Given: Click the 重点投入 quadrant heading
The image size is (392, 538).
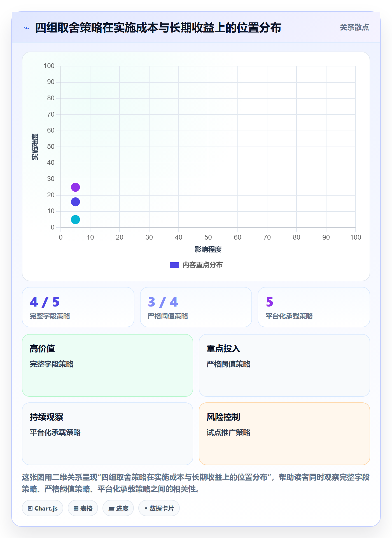Looking at the screenshot, I should coord(223,349).
